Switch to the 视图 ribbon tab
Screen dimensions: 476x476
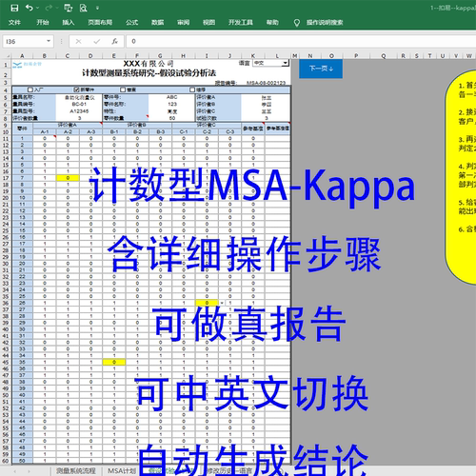208,22
